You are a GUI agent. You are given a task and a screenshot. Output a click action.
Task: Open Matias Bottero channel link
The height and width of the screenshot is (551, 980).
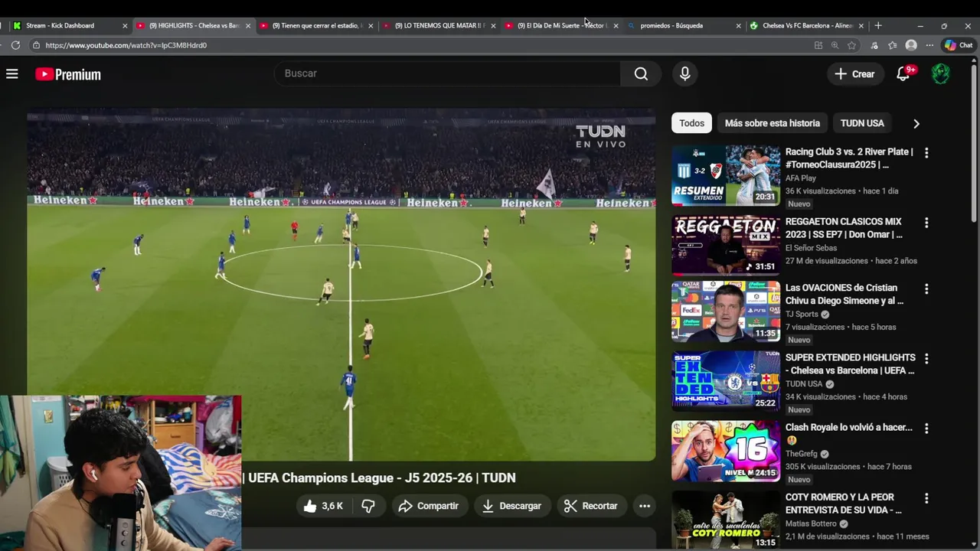point(812,524)
